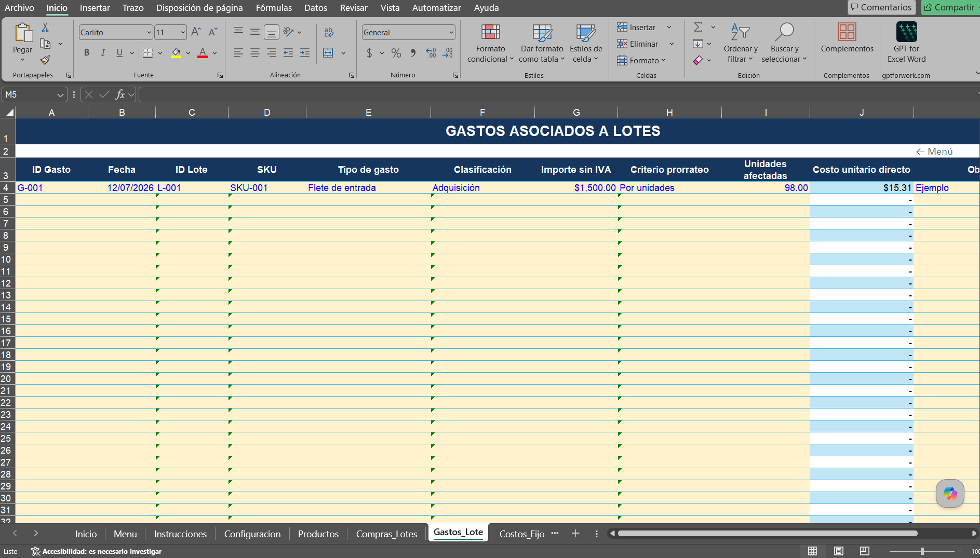This screenshot has height=558, width=980.
Task: Click the Copy icon in Portapapeles
Action: pos(45,44)
